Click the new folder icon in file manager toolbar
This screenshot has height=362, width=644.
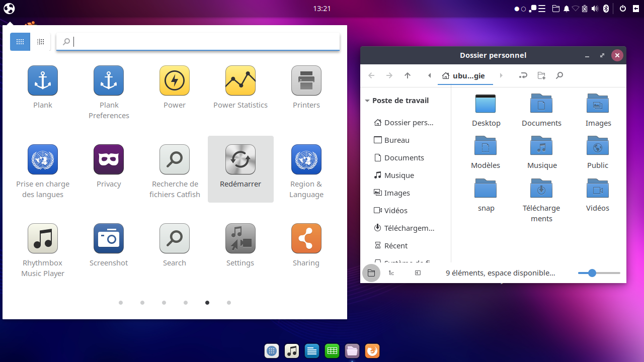coord(541,75)
